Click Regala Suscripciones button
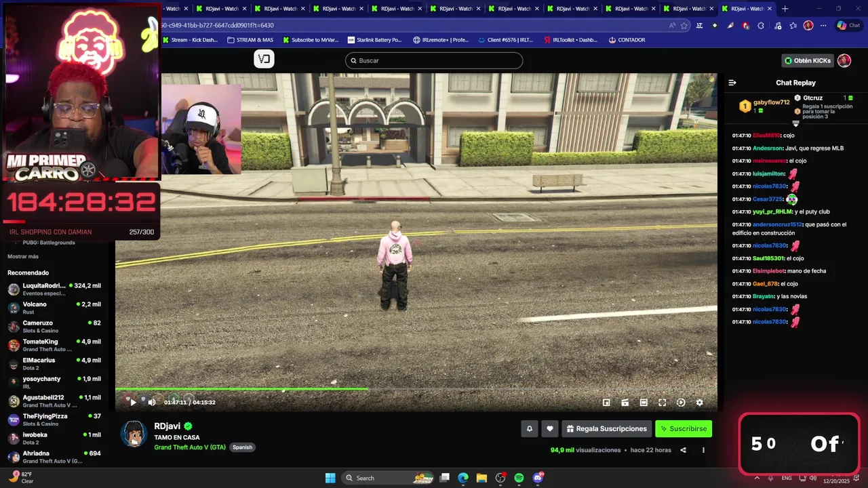868x488 pixels. pyautogui.click(x=606, y=428)
